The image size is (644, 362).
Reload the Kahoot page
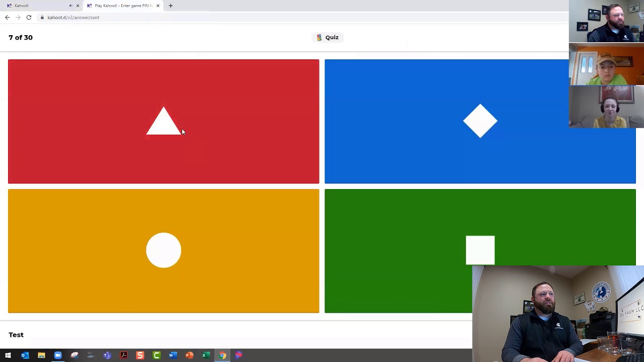pos(29,17)
